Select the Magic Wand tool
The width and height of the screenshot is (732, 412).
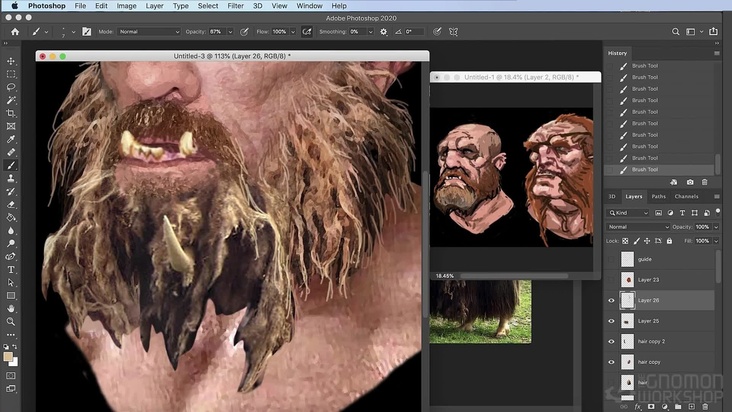(x=11, y=100)
